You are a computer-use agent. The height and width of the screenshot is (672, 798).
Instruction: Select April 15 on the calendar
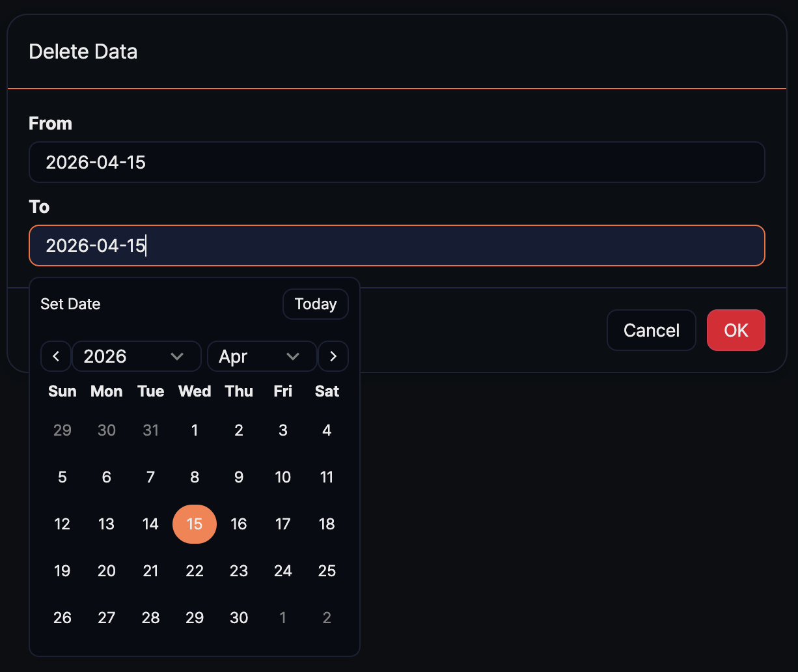pos(194,524)
